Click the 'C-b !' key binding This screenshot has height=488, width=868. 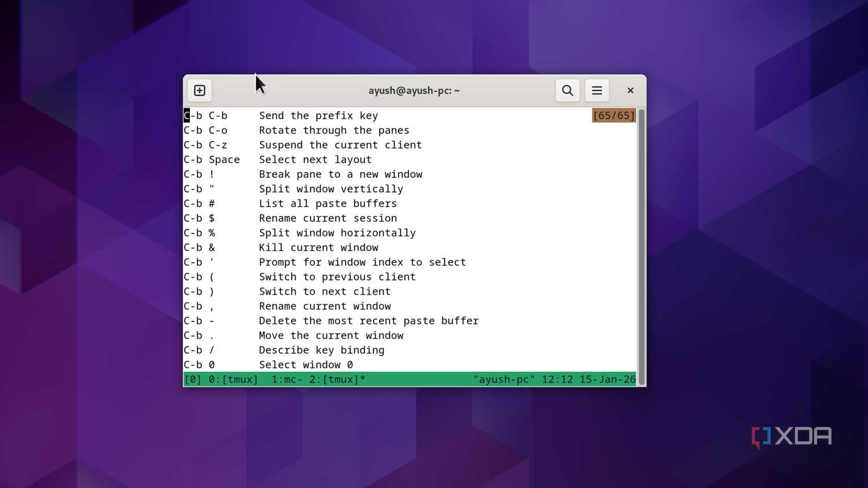coord(199,174)
